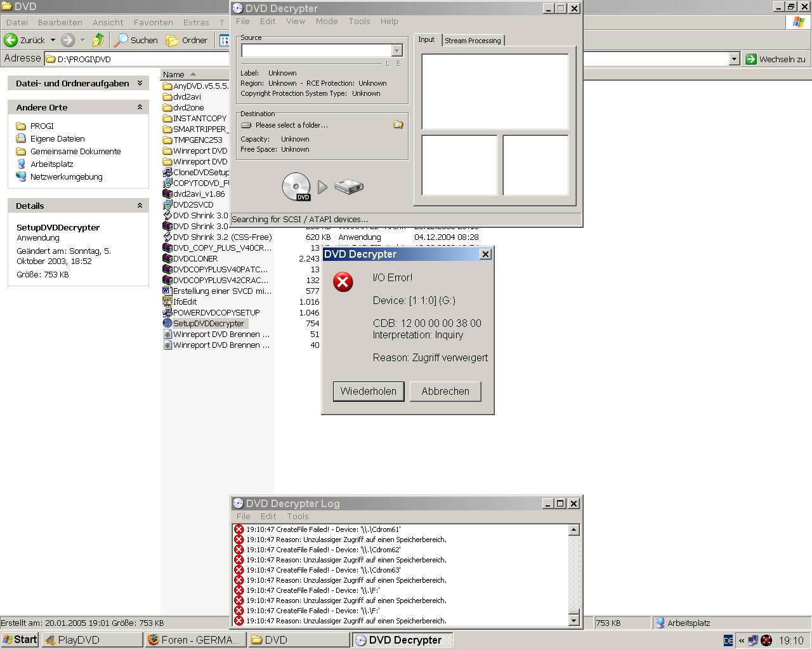The width and height of the screenshot is (812, 650).
Task: Click the Suchen search toolbar button
Action: click(136, 40)
